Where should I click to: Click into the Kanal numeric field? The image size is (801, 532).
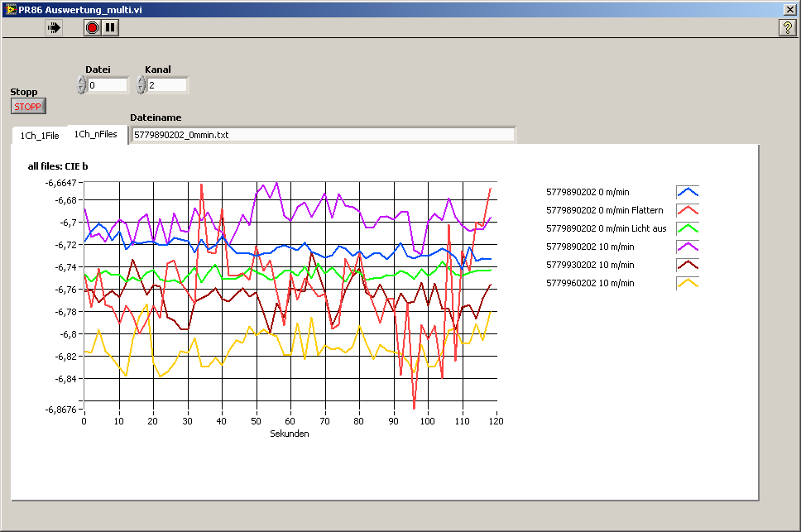coord(167,84)
